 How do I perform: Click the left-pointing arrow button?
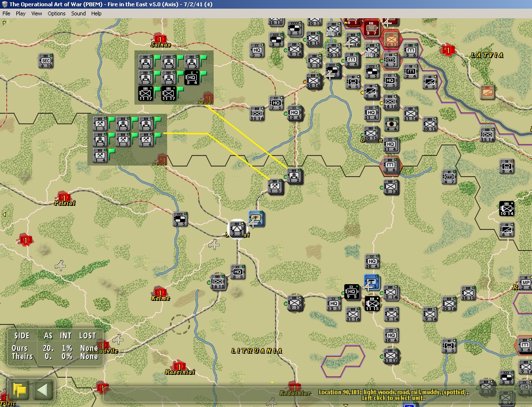coord(43,390)
